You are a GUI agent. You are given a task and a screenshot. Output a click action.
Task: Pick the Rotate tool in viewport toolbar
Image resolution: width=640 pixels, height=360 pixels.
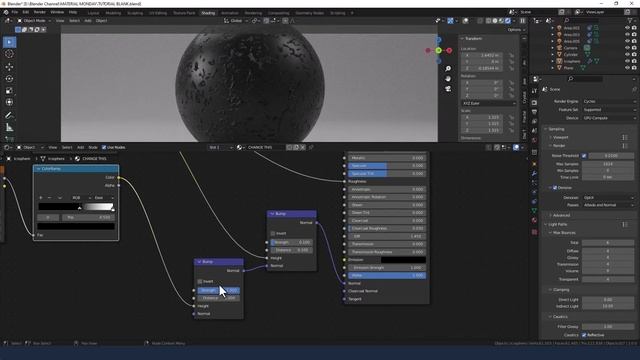[x=9, y=78]
